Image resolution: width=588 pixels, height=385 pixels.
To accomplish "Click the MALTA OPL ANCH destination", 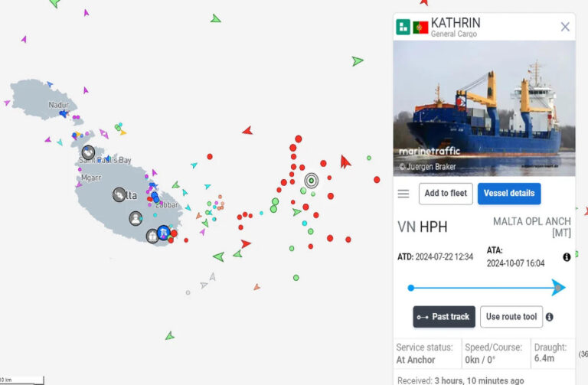I will (x=532, y=227).
